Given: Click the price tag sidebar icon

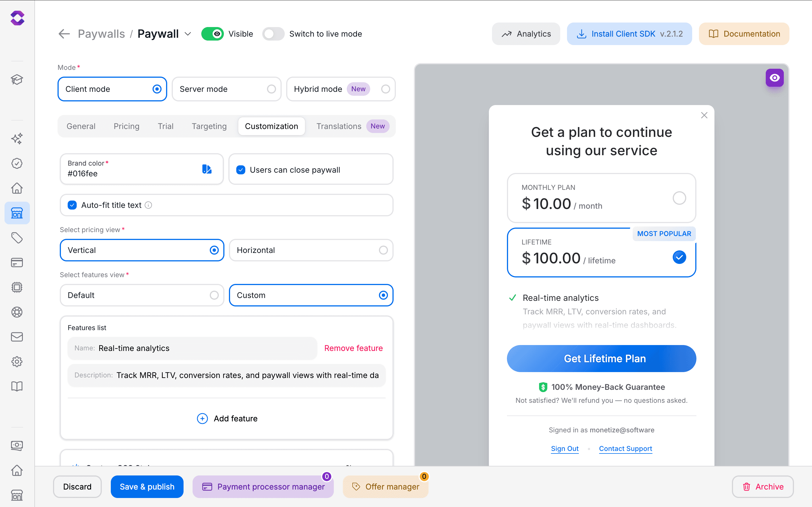Looking at the screenshot, I should [17, 238].
